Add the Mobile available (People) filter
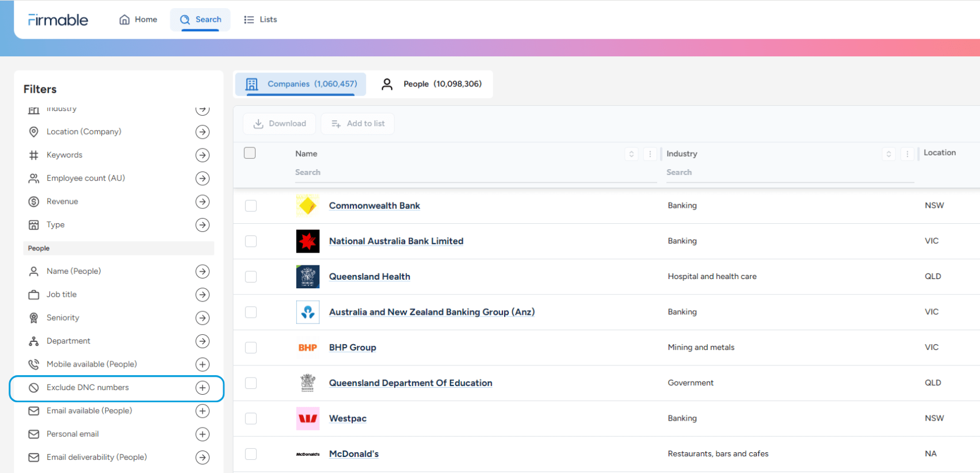 203,365
